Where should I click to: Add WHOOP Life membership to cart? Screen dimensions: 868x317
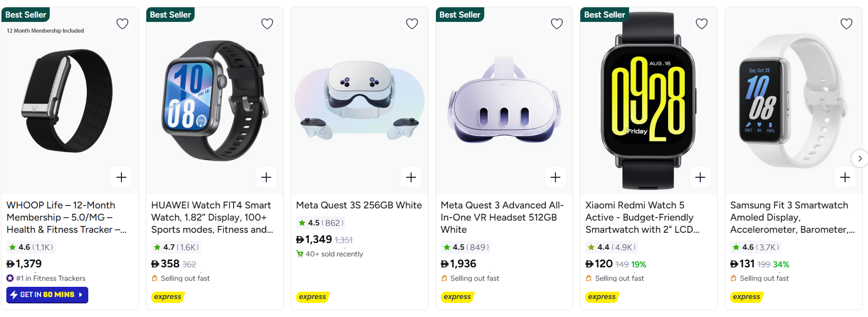click(x=121, y=177)
